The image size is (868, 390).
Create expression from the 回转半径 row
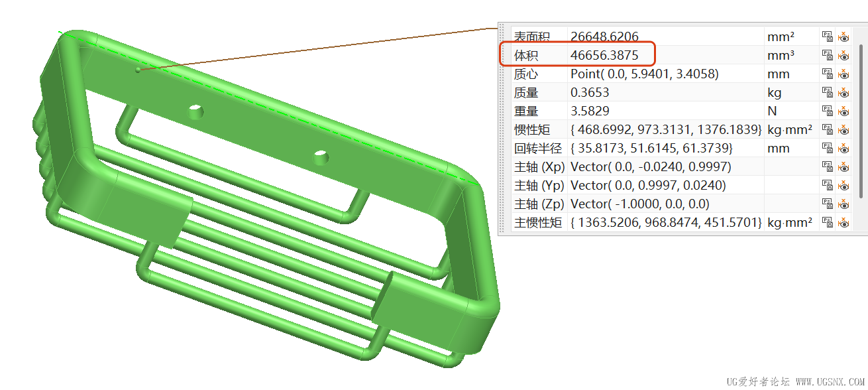(828, 148)
